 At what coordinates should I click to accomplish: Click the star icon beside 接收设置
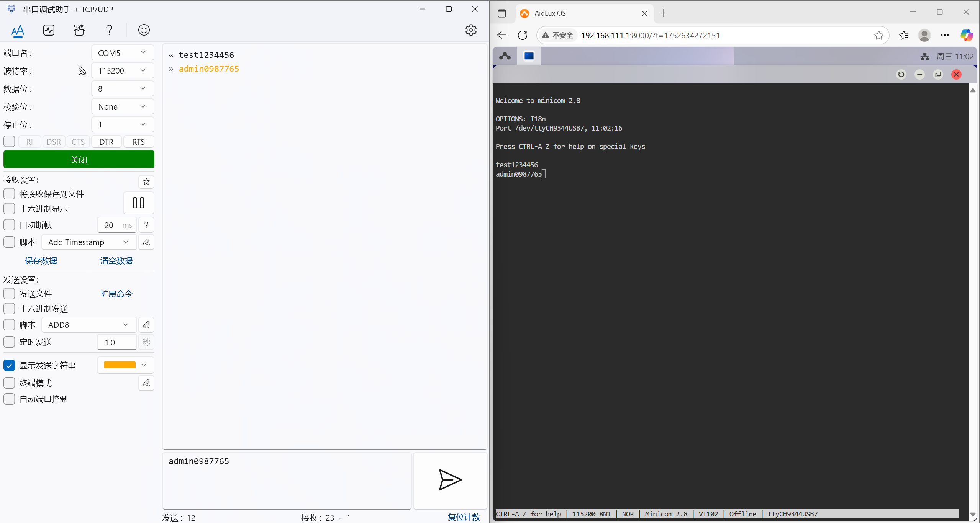pyautogui.click(x=146, y=181)
